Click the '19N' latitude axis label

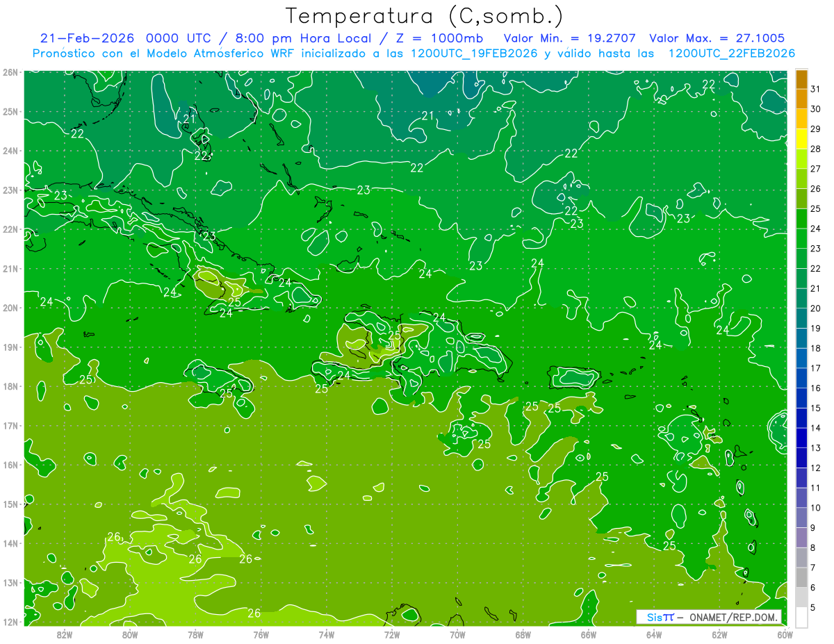(x=10, y=347)
